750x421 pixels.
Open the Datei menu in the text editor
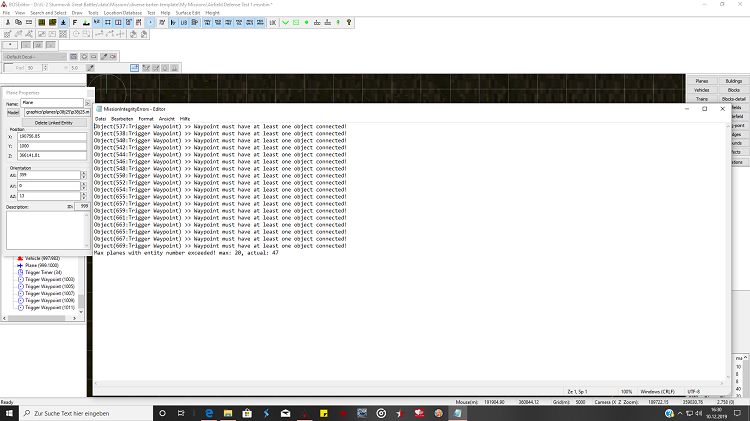coord(100,119)
